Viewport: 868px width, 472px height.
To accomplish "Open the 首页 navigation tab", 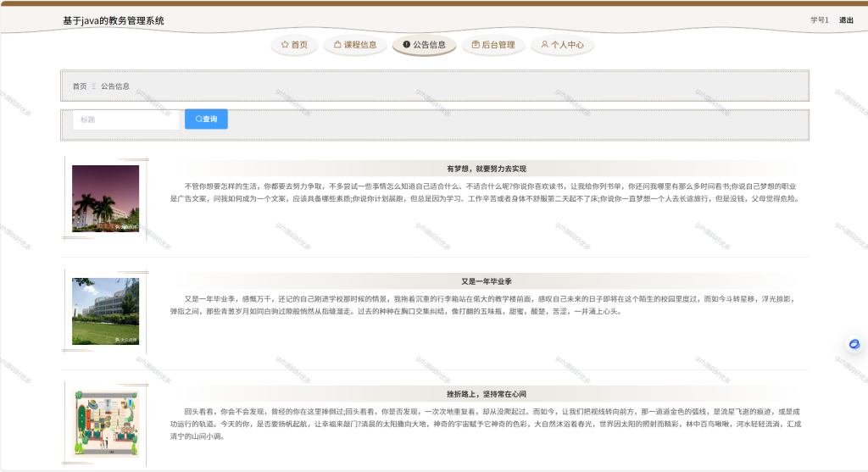I will pos(294,45).
